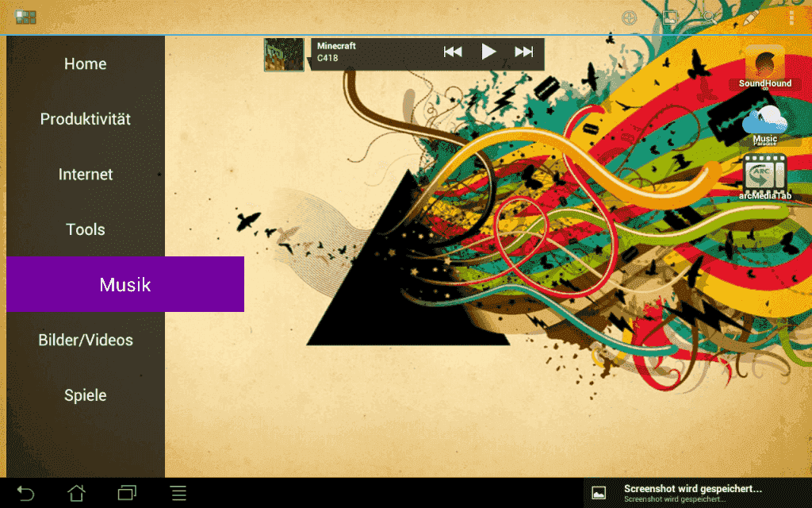
Task: Tap the 'C418' artist text
Action: 327,58
